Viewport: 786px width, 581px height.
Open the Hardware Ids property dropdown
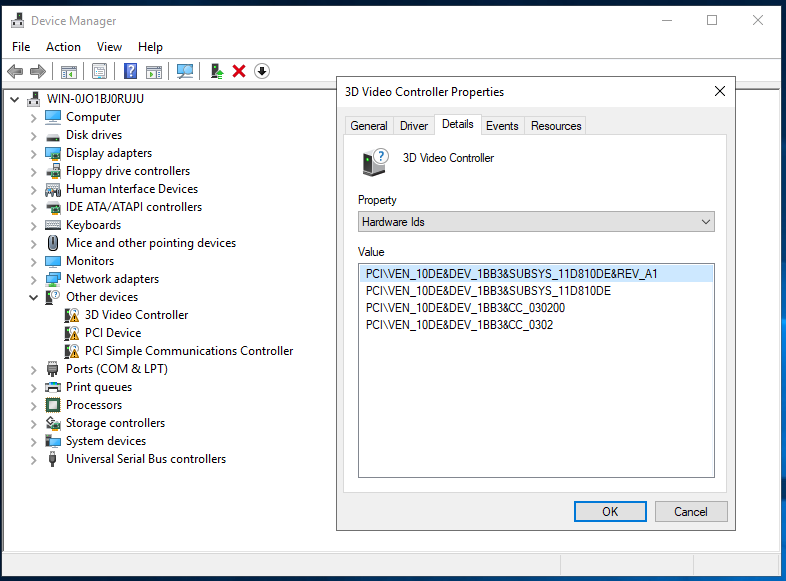click(x=536, y=222)
